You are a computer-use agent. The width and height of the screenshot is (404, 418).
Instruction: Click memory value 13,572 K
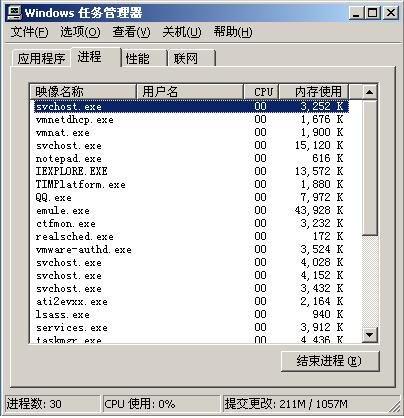tap(319, 172)
